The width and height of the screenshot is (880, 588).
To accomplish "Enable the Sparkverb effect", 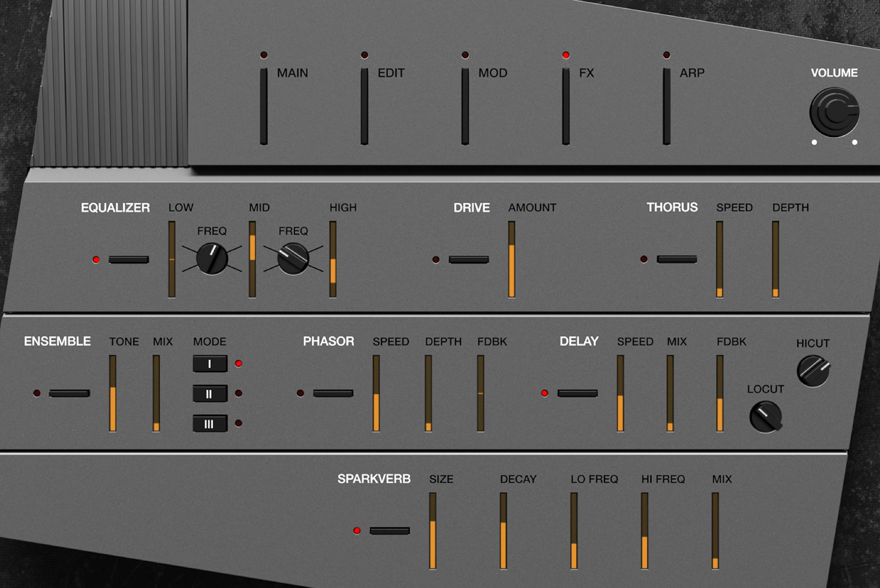I will [x=390, y=531].
